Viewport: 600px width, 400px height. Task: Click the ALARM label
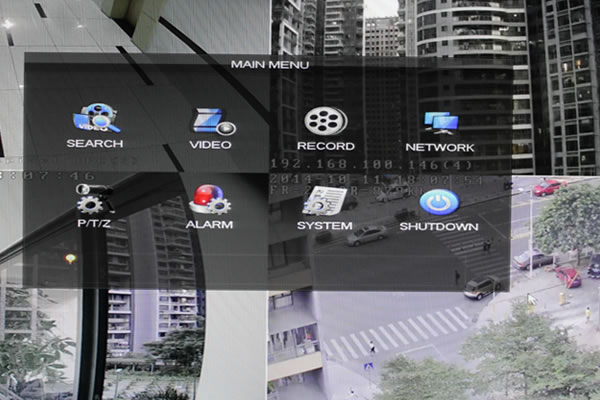click(209, 224)
